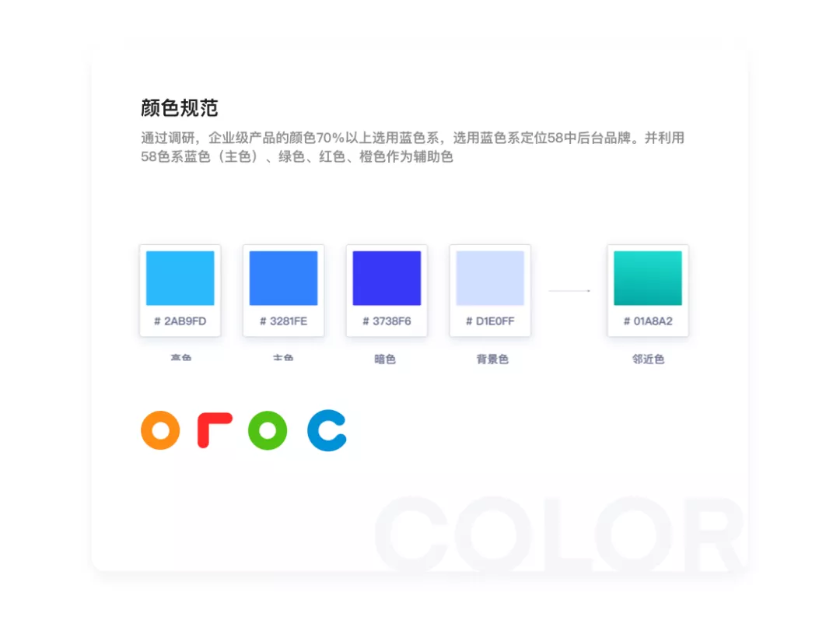Click the hex code # 3281FE

[x=283, y=321]
